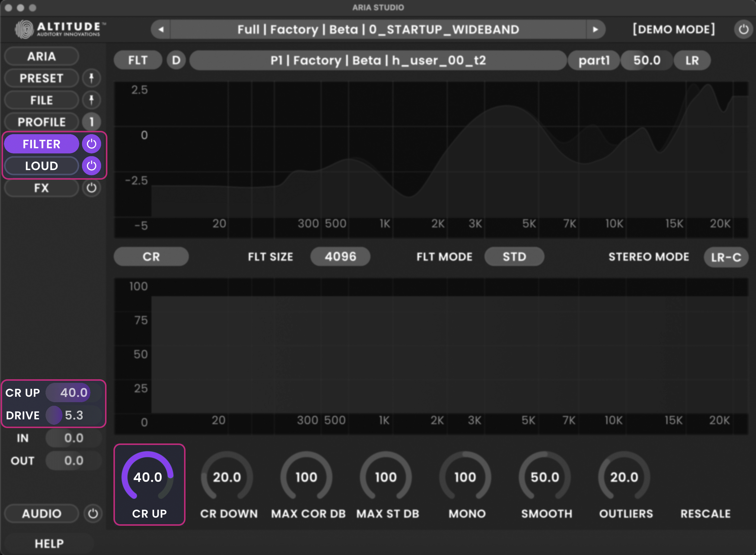The height and width of the screenshot is (555, 756).
Task: Click the right arrow to go to next preset
Action: point(596,29)
